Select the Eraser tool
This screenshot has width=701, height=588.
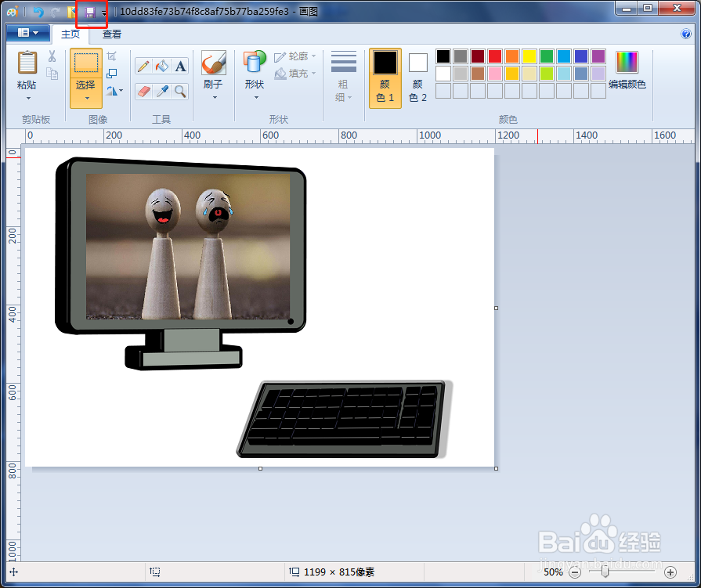pos(143,92)
